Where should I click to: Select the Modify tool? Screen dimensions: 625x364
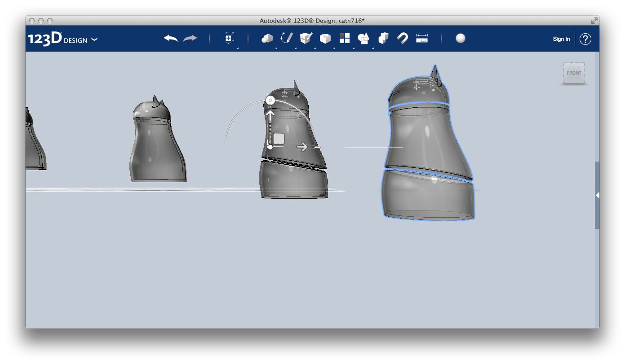(325, 39)
